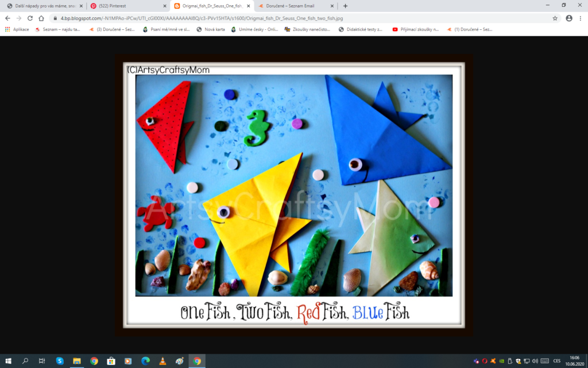Switch to the '(522) Pinterest' tab
588x368 pixels.
(x=128, y=6)
